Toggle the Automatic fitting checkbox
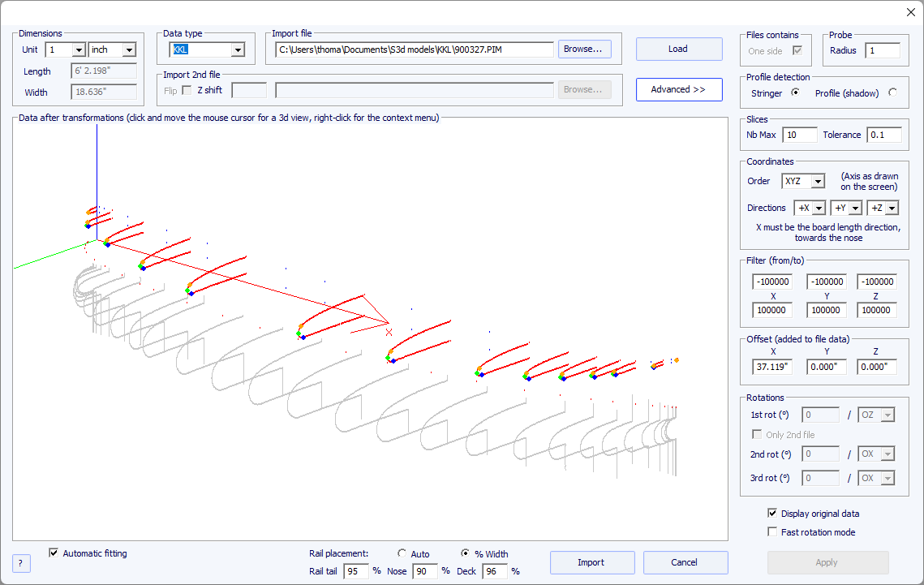This screenshot has width=924, height=585. pos(54,553)
